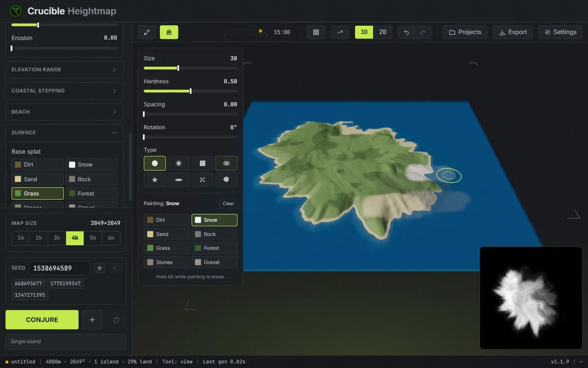The height and width of the screenshot is (368, 588).
Task: Adjust the brush Size slider
Action: (191, 68)
